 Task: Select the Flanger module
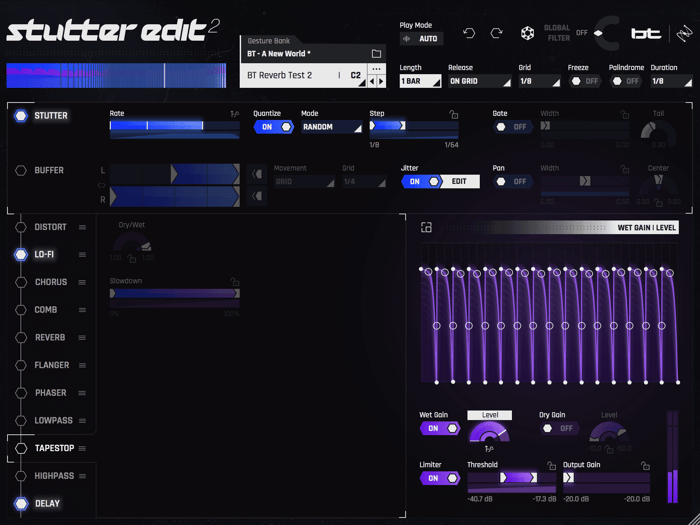[x=52, y=365]
